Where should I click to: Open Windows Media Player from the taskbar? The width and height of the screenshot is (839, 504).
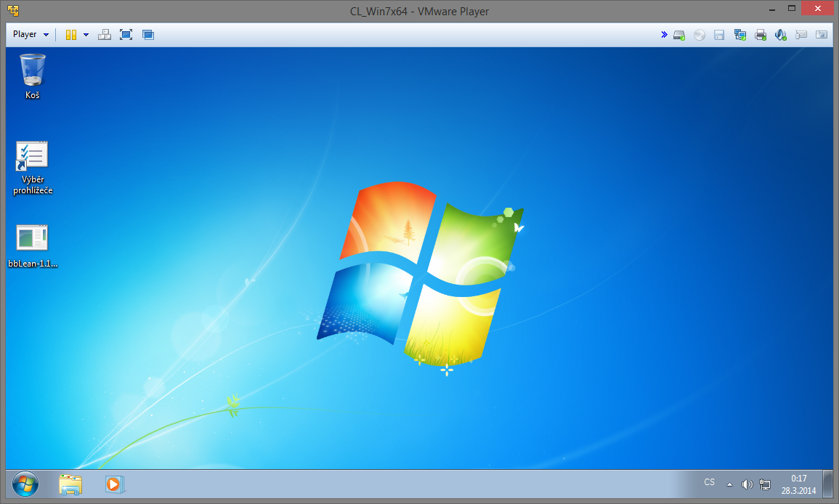point(115,484)
